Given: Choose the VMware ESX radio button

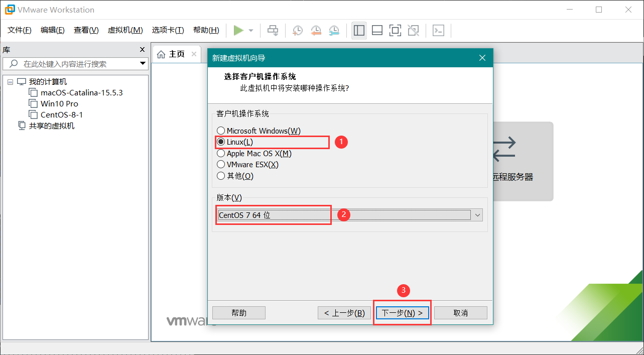Looking at the screenshot, I should coord(221,165).
